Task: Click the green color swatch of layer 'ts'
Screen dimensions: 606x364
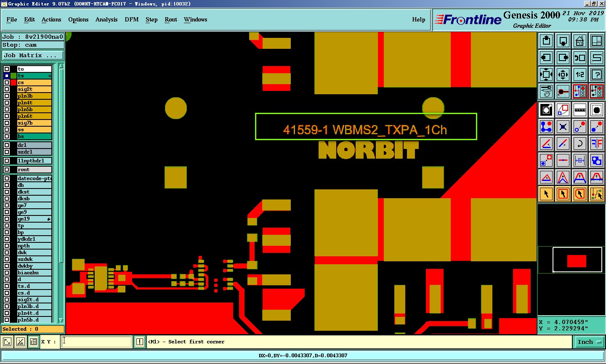Action: coord(13,76)
